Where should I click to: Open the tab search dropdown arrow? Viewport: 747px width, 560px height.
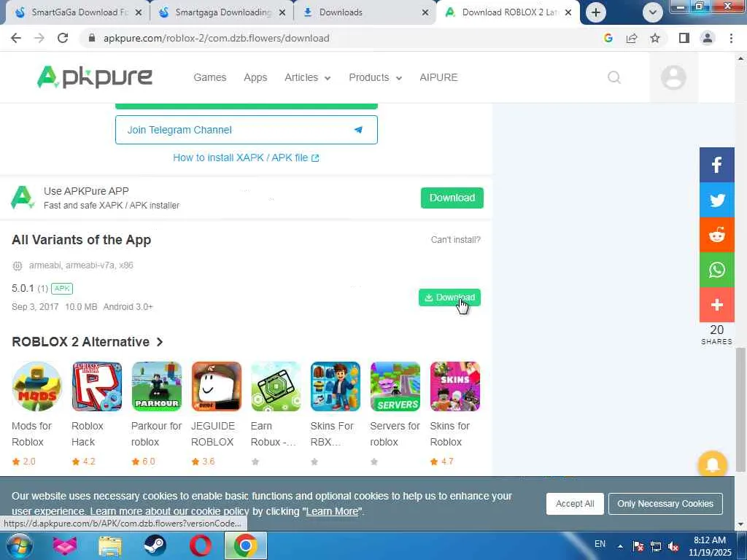653,12
